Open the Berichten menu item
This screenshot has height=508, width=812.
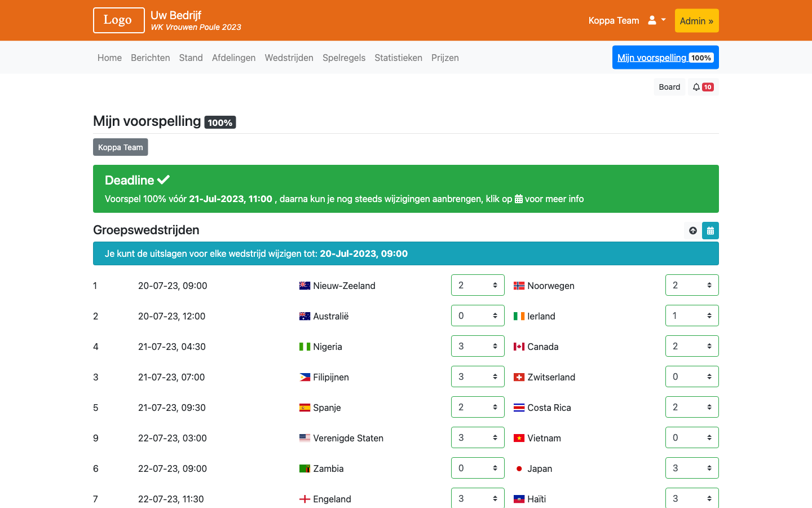point(151,58)
